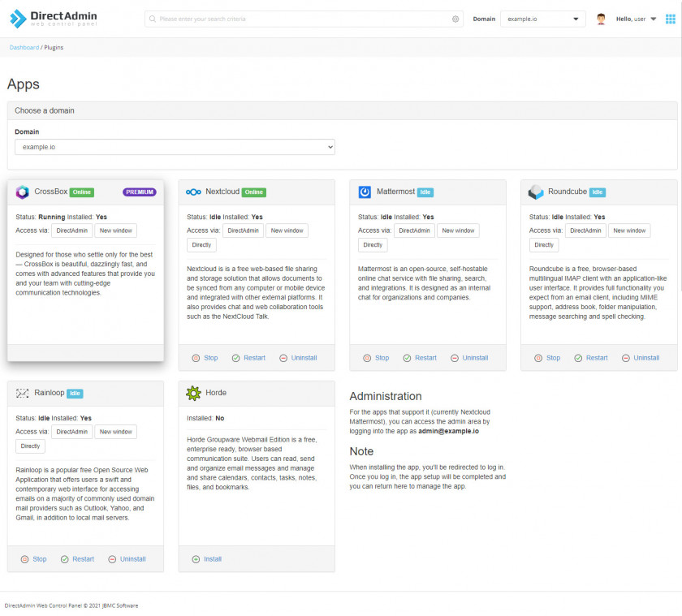Screen dimensions: 682x616
Task: Open Rainloop in New window
Action: [115, 432]
